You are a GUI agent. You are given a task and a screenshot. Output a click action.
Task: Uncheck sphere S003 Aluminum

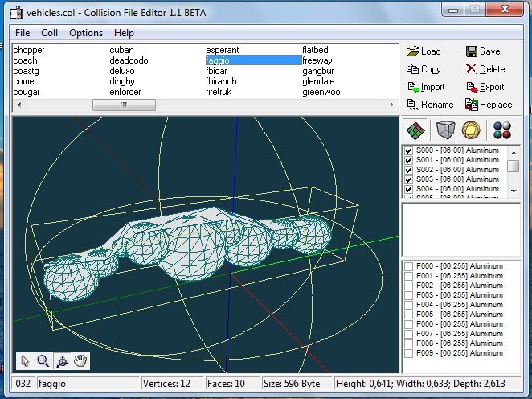tap(408, 179)
